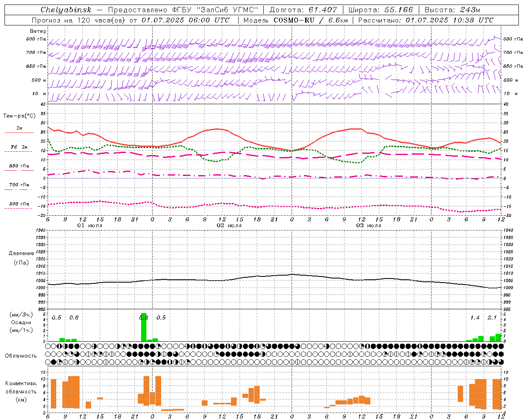
Task: Select the "Широта: 55.166" latitude field
Action: [x=381, y=10]
